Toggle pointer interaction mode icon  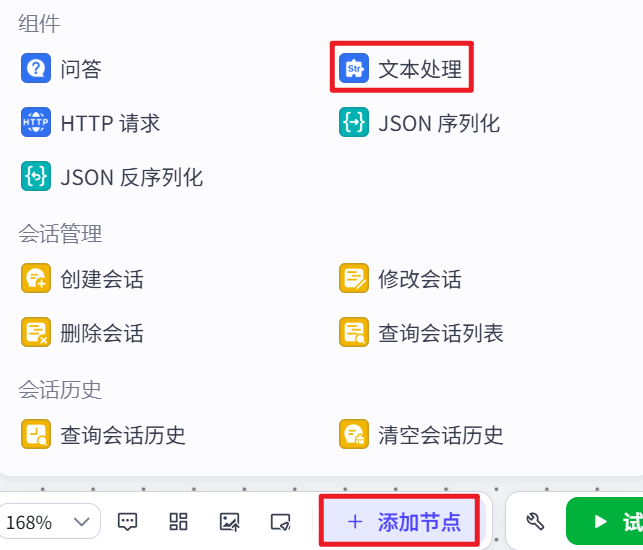281,522
